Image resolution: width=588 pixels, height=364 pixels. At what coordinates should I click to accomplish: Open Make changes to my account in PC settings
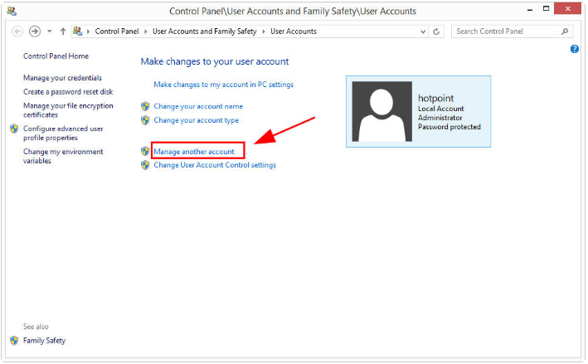pos(223,85)
